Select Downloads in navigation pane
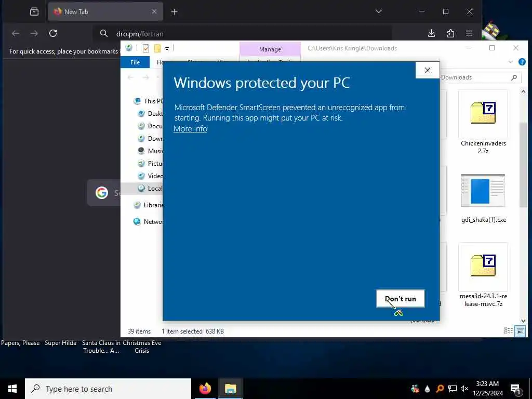This screenshot has width=532, height=399. tap(150, 138)
